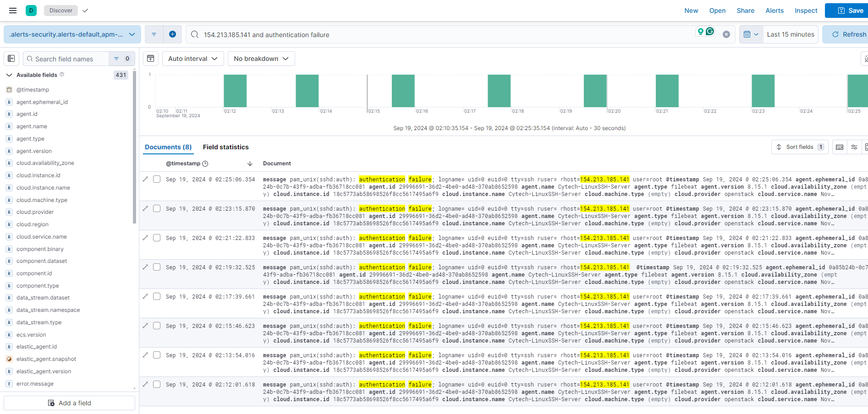Screen dimensions: 868x414
Task: Clear the query with the X icon
Action: (x=726, y=34)
